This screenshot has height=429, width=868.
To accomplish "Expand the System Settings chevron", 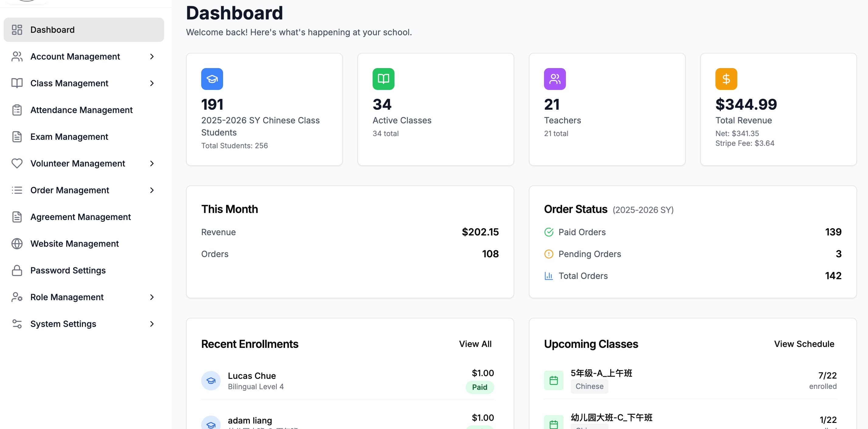I will (152, 324).
